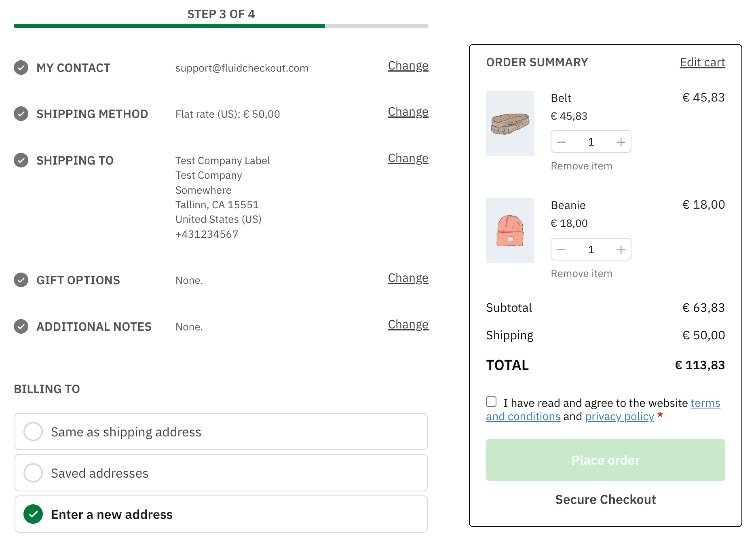Click the checkmark icon beside ADDITIONAL NOTES
756x546 pixels.
coord(21,326)
